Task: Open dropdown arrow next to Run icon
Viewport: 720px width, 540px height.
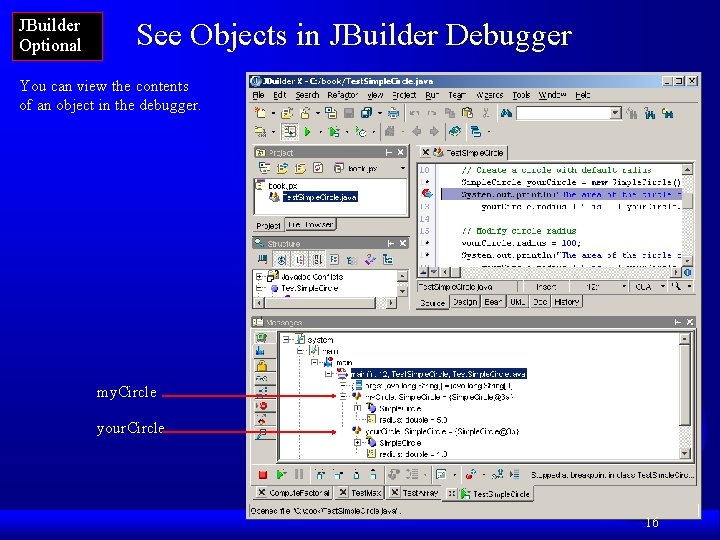Action: pyautogui.click(x=320, y=132)
